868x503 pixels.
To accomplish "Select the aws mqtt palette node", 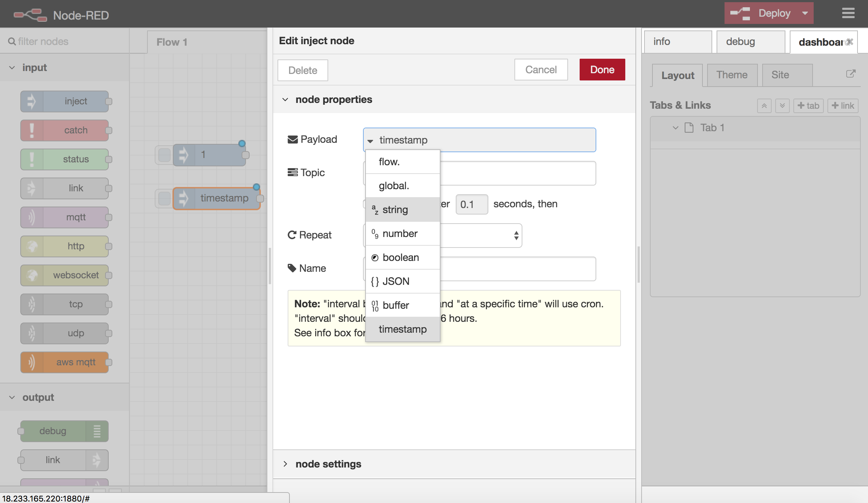I will click(64, 362).
